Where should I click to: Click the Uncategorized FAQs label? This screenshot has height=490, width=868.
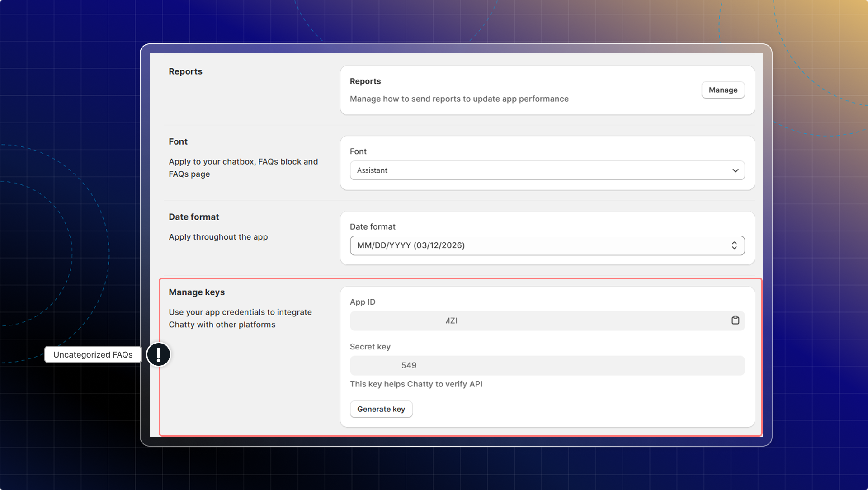click(x=93, y=355)
